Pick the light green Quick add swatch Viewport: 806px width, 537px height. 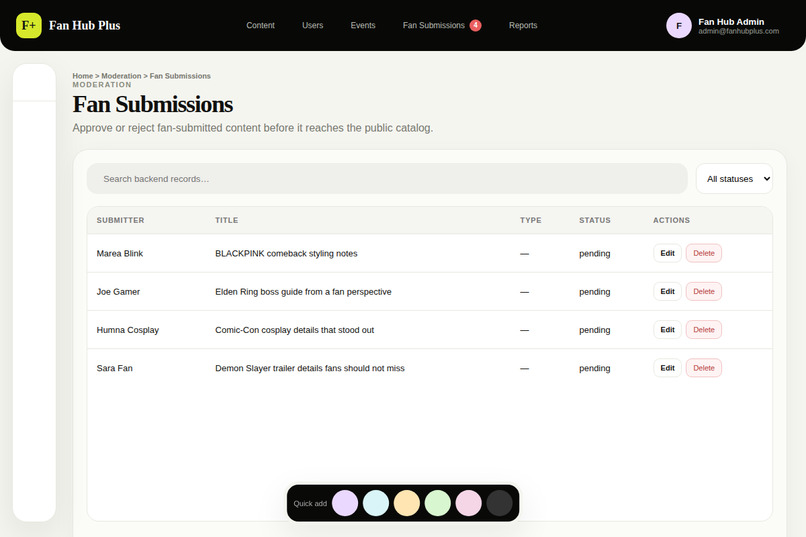pos(437,503)
